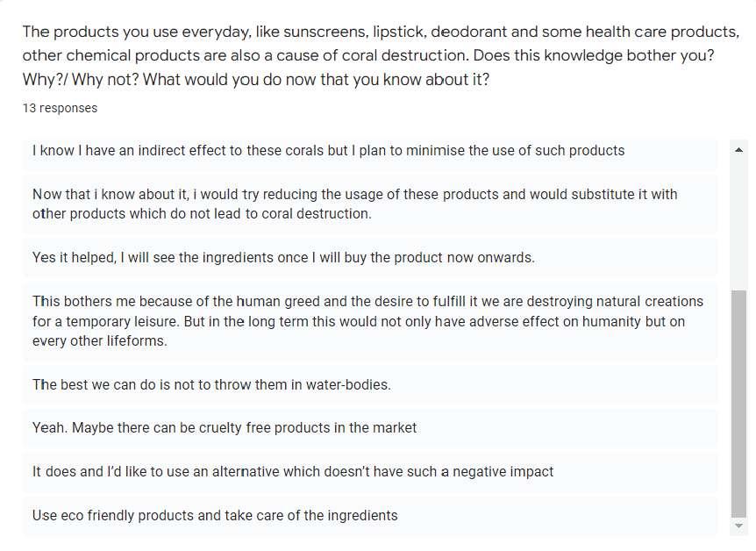Select the response "It does and I'd like"
The width and height of the screenshot is (756, 551).
pos(293,472)
